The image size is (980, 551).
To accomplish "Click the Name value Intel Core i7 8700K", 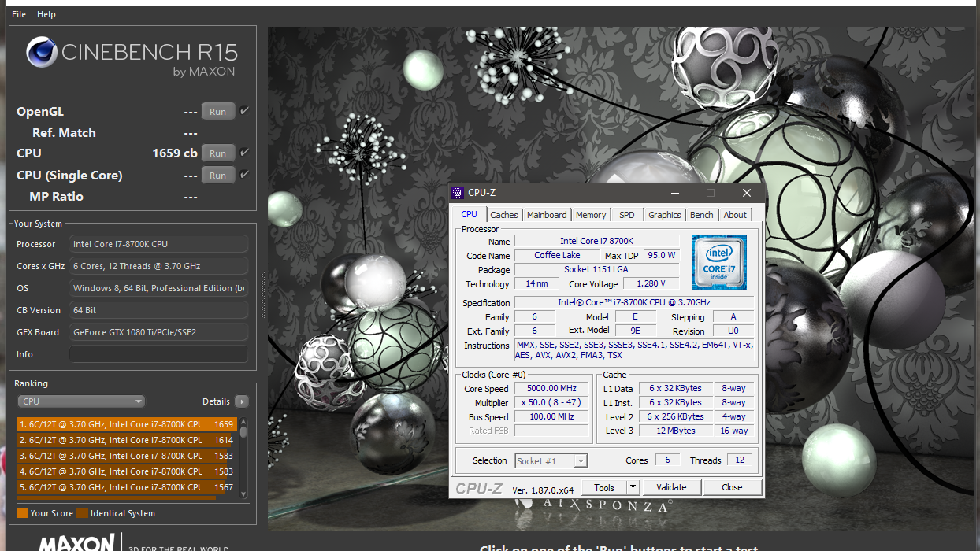I will click(x=596, y=241).
